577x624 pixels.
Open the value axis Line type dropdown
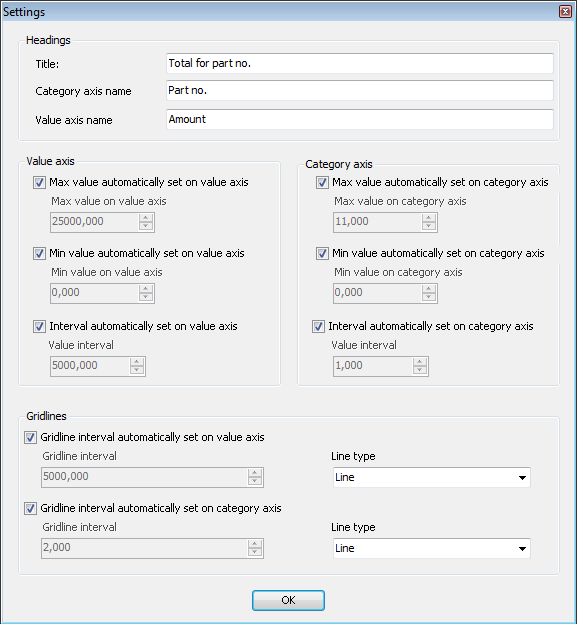tap(432, 477)
